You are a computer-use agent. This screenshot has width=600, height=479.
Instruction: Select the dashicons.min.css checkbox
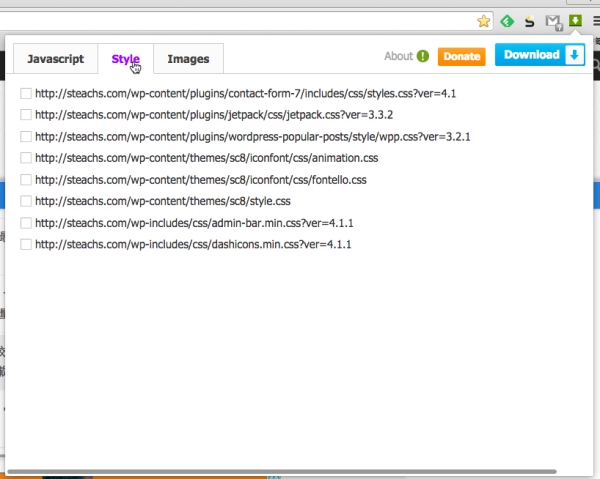(x=26, y=244)
